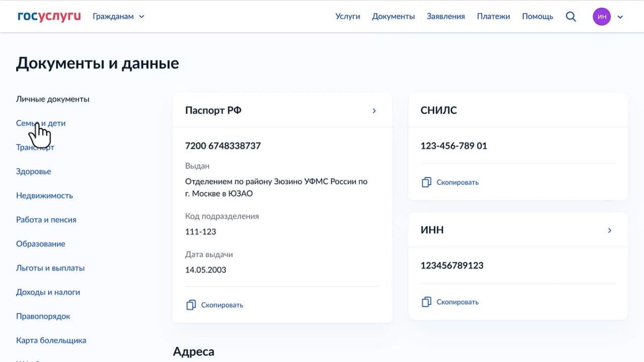Image resolution: width=644 pixels, height=362 pixels.
Task: Click the СНИЛС card title
Action: pyautogui.click(x=439, y=110)
